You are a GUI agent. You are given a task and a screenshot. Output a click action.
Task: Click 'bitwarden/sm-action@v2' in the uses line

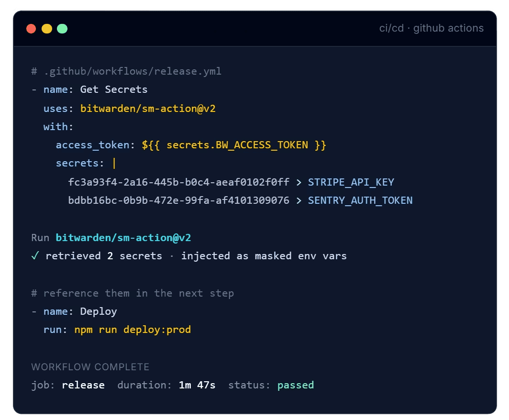click(x=148, y=109)
